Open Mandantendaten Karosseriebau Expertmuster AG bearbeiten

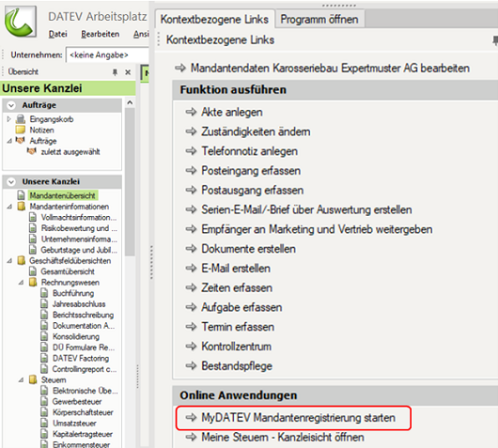click(330, 68)
